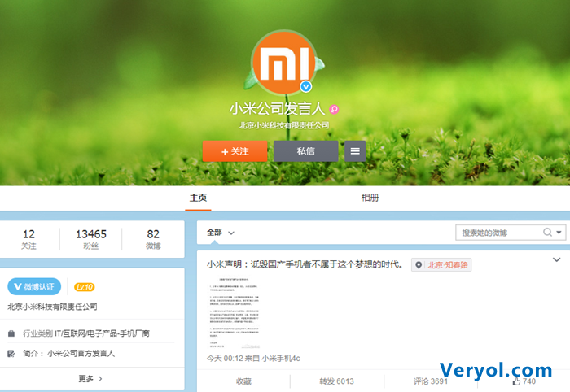Send a private message via 私信
Viewport: 570px width, 392px height.
tap(305, 151)
